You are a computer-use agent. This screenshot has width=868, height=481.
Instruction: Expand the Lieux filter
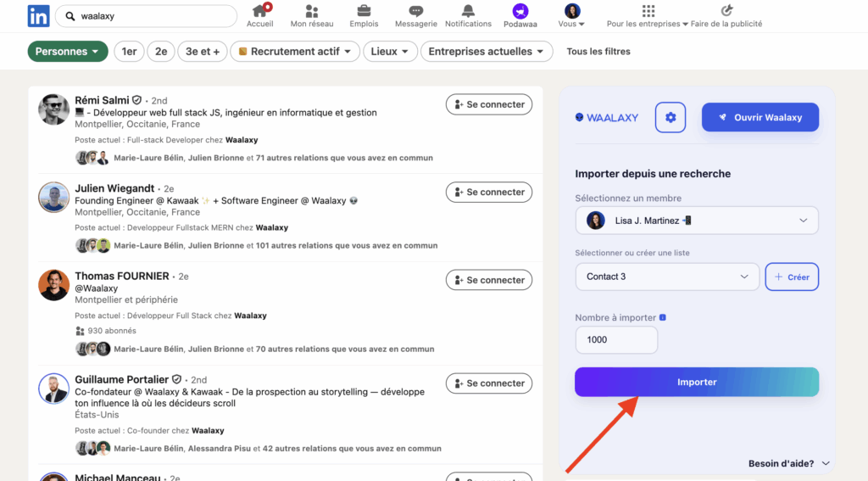(x=390, y=52)
